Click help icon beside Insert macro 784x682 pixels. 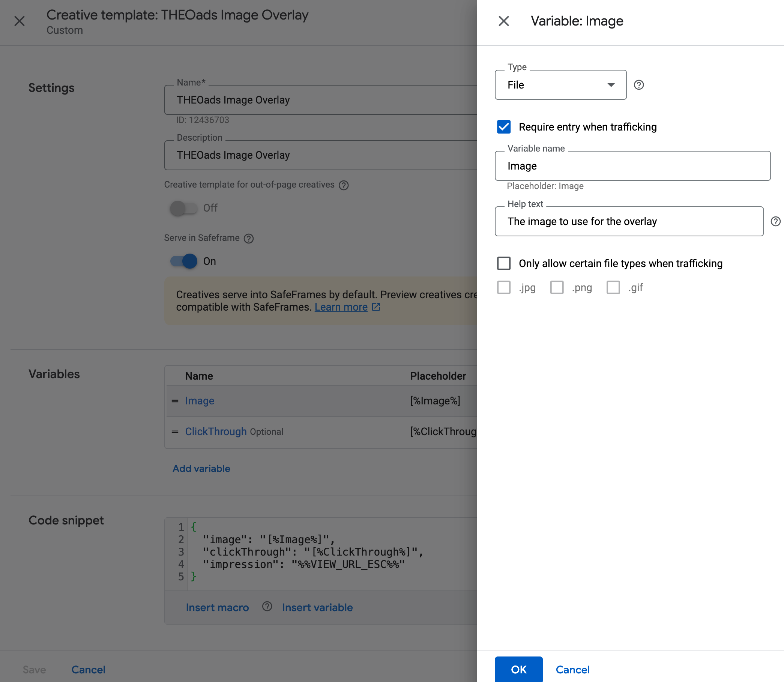(267, 606)
